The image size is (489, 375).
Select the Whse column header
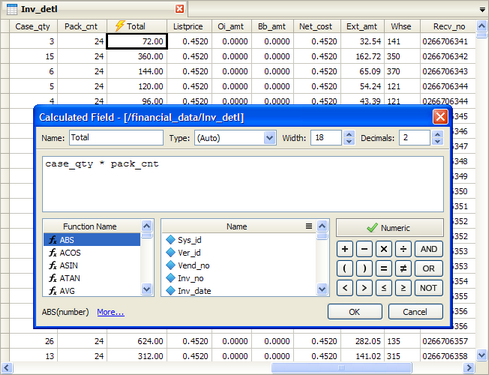point(401,26)
